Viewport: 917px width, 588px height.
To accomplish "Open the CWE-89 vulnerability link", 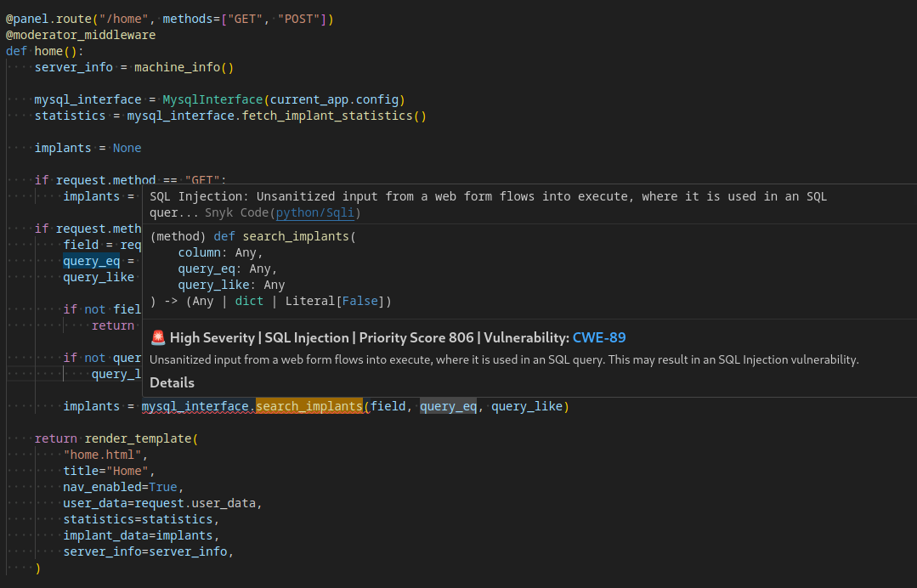I will click(x=599, y=338).
